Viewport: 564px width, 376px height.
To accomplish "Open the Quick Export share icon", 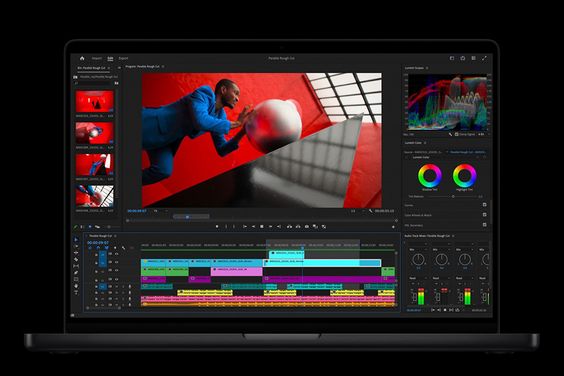I will [x=463, y=58].
